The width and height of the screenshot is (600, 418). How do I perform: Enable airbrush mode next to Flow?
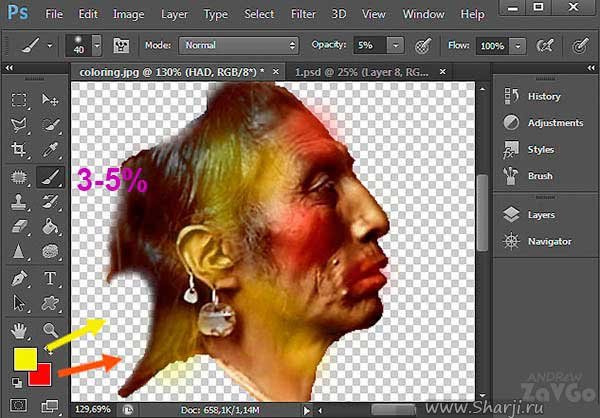(546, 46)
